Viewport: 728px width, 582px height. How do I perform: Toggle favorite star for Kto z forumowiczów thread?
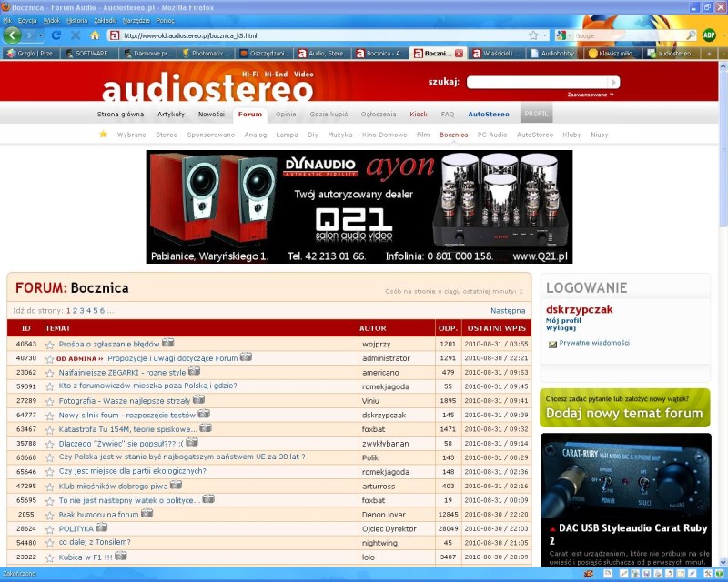[x=50, y=386]
